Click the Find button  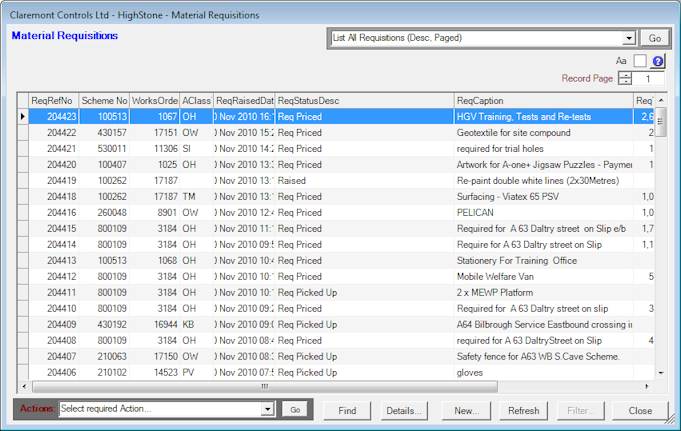[x=347, y=410]
